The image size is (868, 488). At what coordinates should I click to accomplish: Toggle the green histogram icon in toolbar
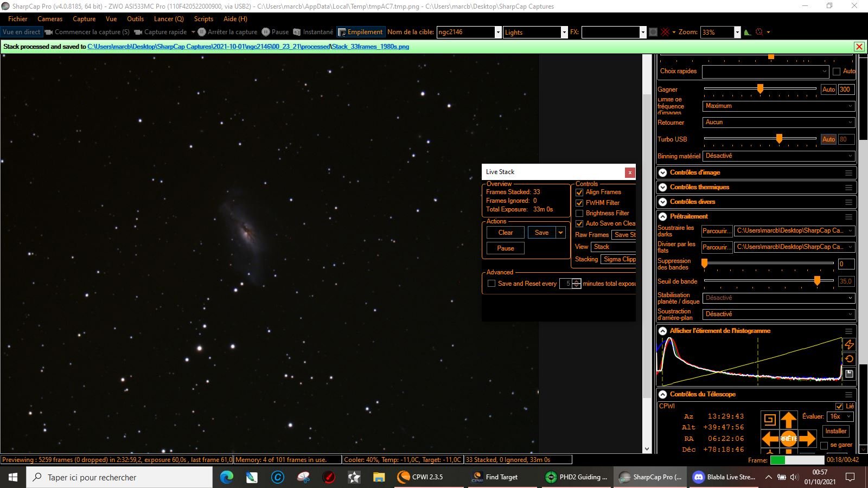point(748,32)
